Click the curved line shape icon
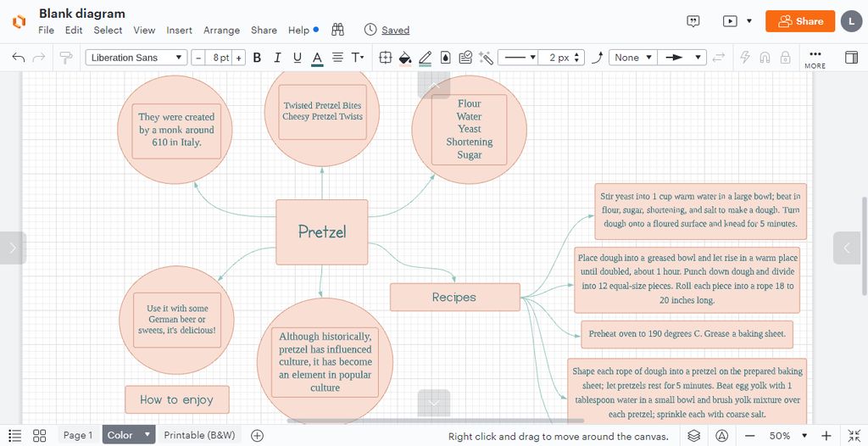This screenshot has width=868, height=446. click(x=597, y=58)
